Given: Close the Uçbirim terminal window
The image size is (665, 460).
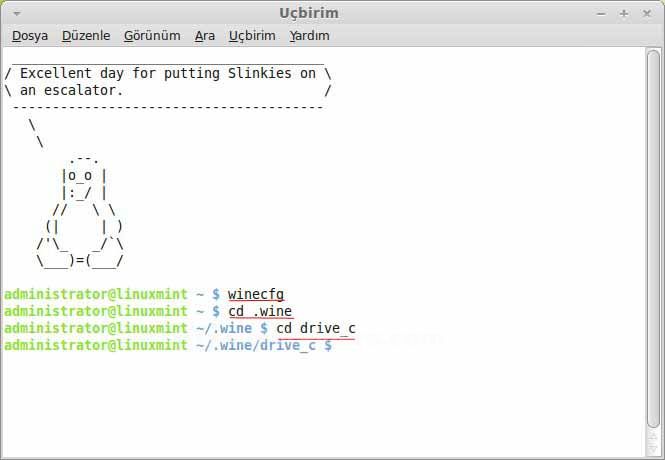Looking at the screenshot, I should click(x=647, y=13).
